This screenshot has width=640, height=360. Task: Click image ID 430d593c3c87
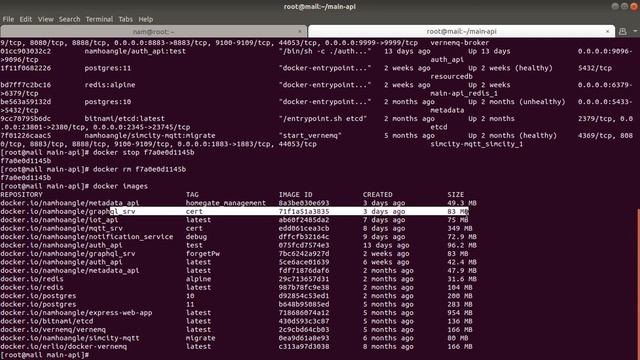coord(304,321)
